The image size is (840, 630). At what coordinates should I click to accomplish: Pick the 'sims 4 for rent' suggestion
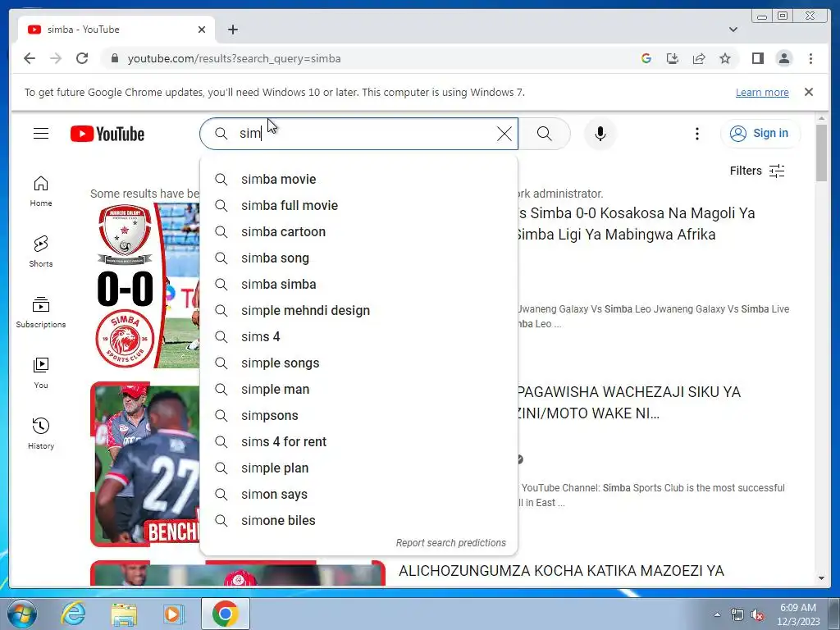coord(358,441)
